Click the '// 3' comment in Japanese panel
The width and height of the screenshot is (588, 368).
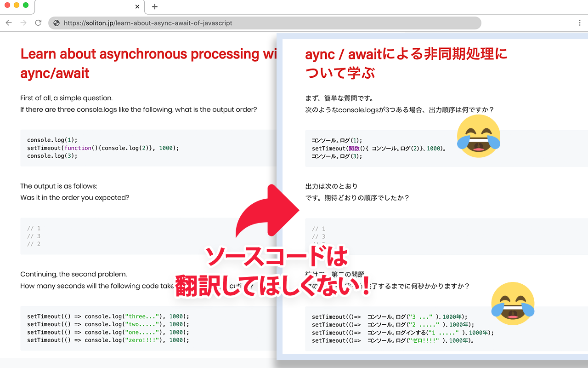318,236
